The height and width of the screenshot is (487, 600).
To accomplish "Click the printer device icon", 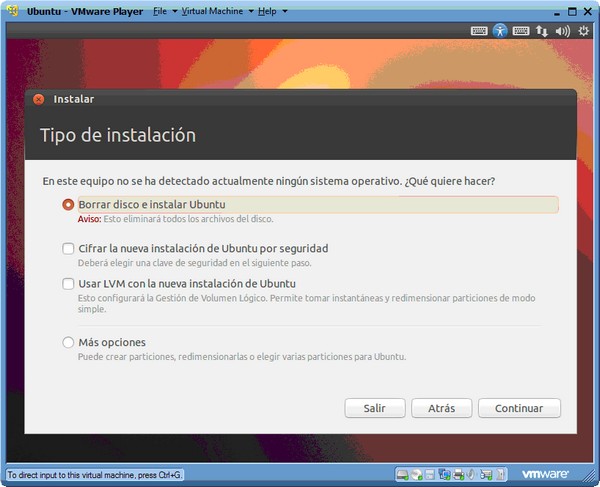I will (458, 475).
